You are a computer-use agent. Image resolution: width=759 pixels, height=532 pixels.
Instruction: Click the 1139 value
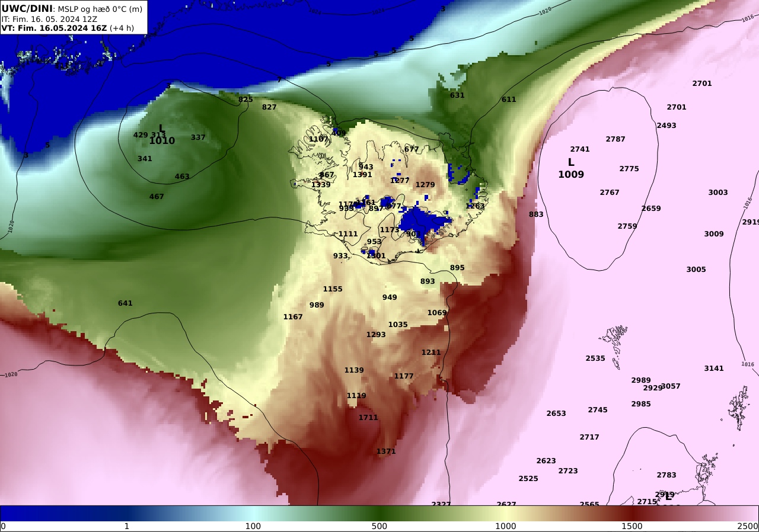[354, 370]
